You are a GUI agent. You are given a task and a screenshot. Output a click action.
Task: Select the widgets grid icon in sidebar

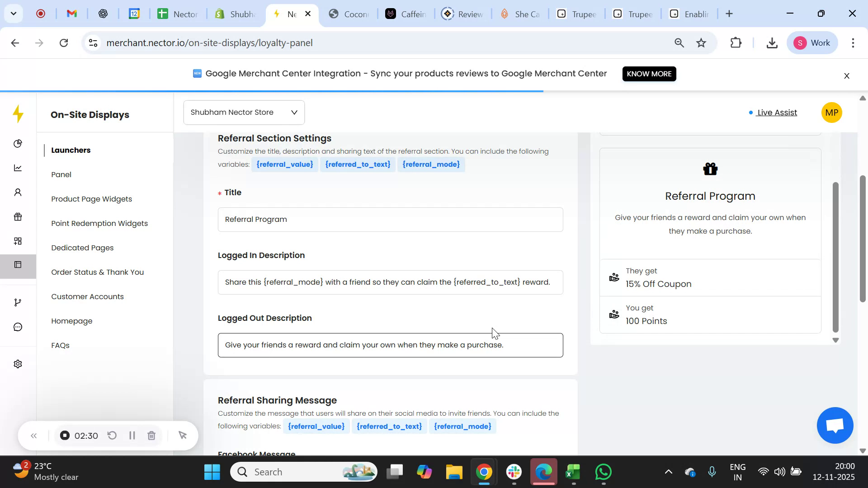coord(18,241)
